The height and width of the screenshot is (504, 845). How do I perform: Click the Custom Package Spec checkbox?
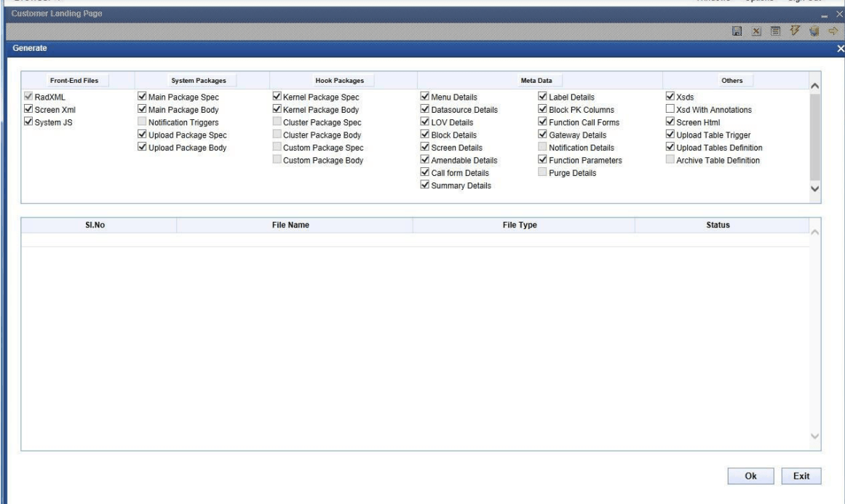277,147
